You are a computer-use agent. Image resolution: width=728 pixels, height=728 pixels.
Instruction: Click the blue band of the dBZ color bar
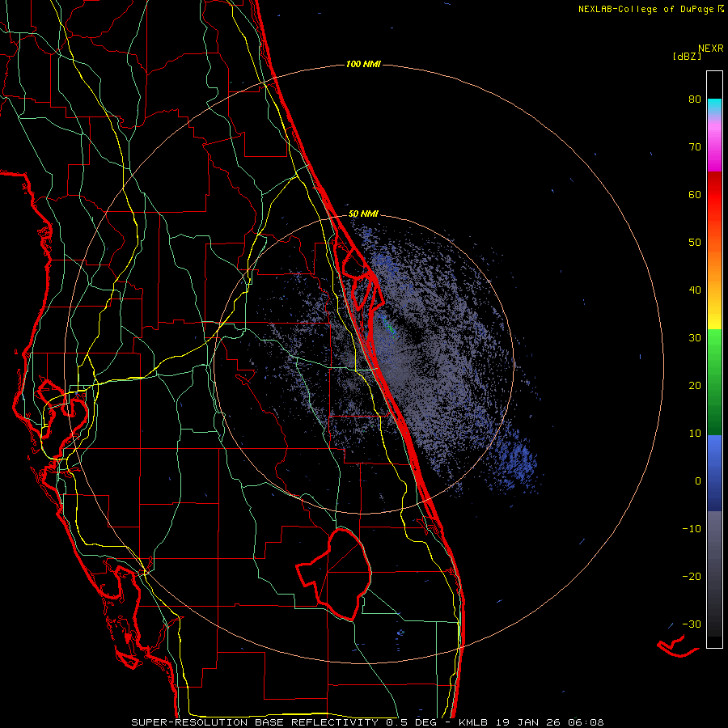[x=714, y=473]
